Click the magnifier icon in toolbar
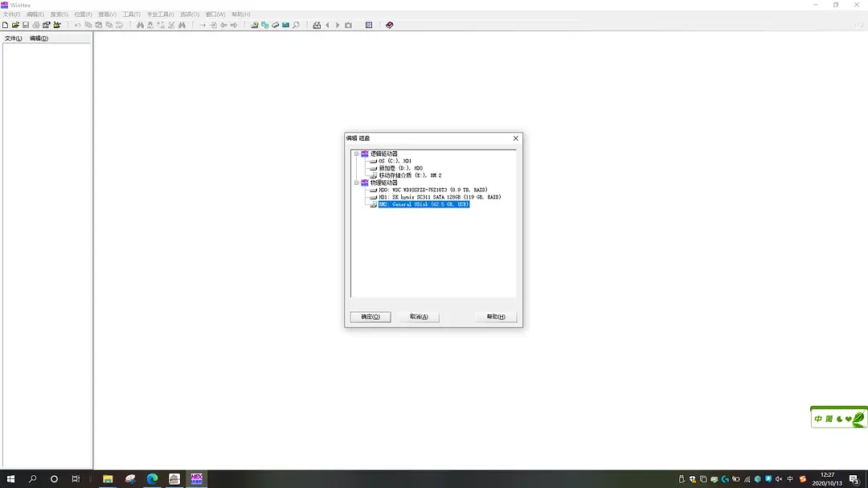Image resolution: width=868 pixels, height=488 pixels. point(296,25)
